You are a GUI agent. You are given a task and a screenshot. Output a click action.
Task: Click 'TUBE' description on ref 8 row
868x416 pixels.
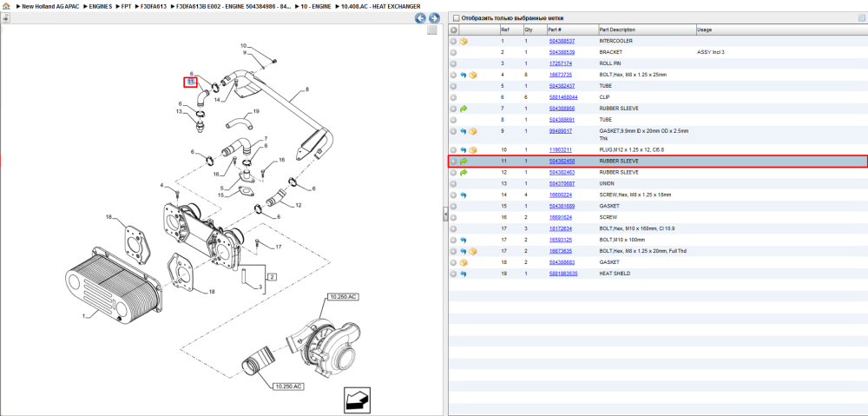tap(605, 120)
